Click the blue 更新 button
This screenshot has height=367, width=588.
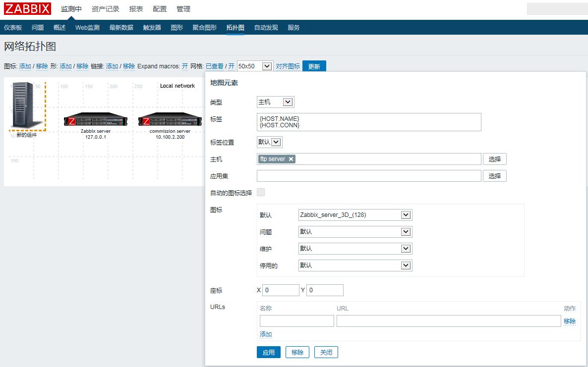coord(314,66)
